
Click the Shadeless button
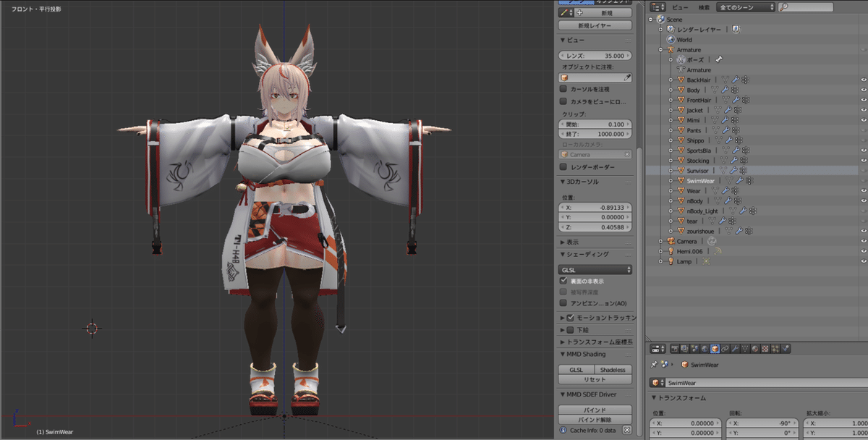613,370
